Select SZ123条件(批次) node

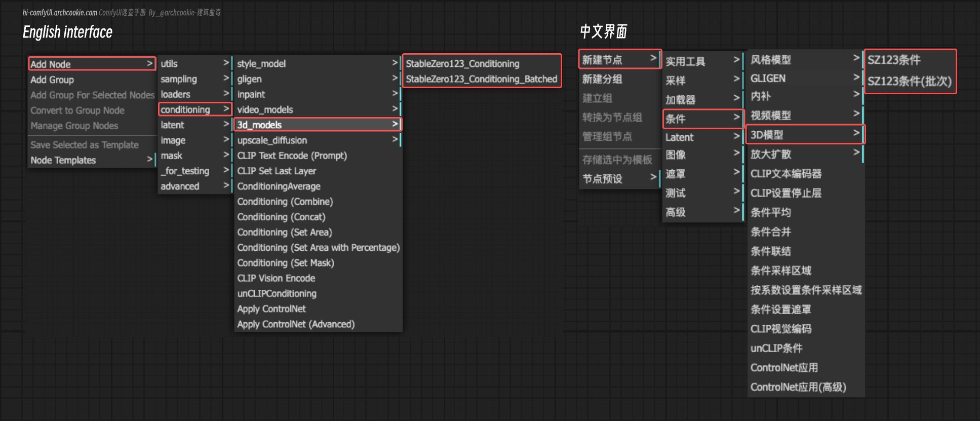(x=910, y=81)
